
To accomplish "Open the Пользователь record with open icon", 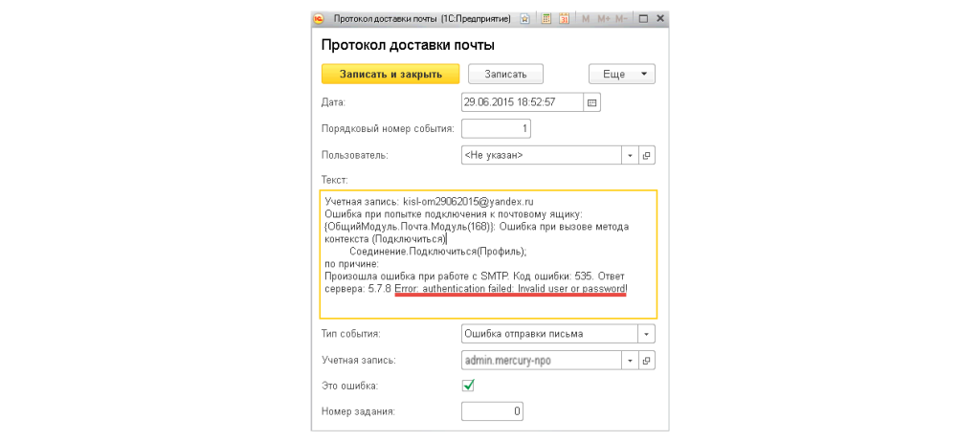I will pyautogui.click(x=646, y=155).
